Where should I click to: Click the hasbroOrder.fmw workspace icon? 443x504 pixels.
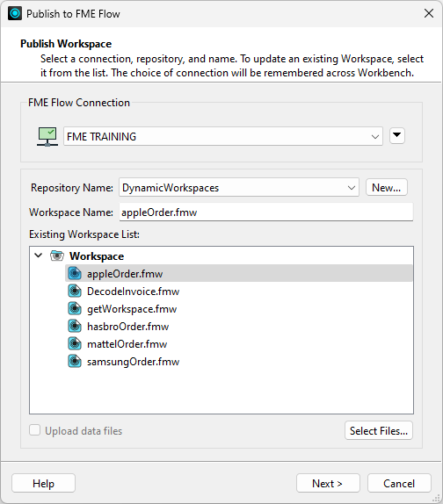click(x=75, y=327)
